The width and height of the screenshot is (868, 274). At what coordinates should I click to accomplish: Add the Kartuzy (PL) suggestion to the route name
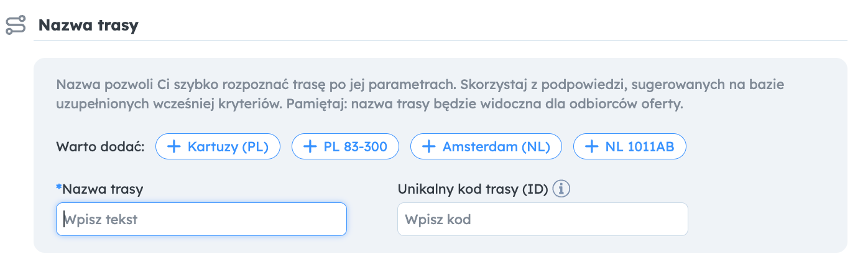coord(218,147)
